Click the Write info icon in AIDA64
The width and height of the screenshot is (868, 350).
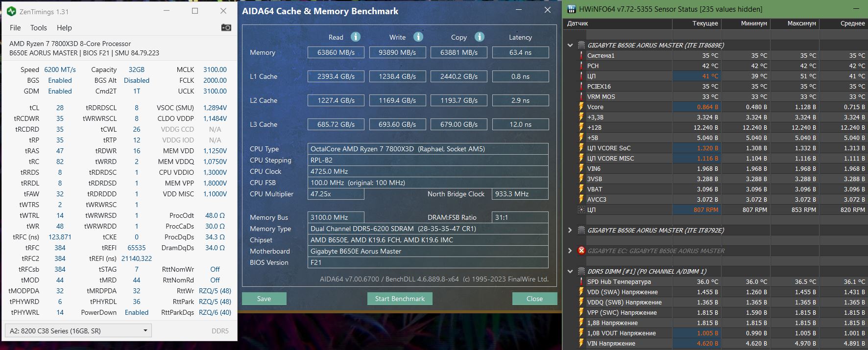(418, 37)
